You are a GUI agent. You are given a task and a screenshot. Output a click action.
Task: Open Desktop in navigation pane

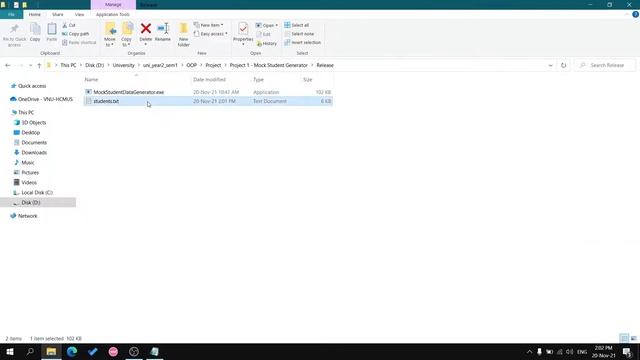pyautogui.click(x=31, y=133)
